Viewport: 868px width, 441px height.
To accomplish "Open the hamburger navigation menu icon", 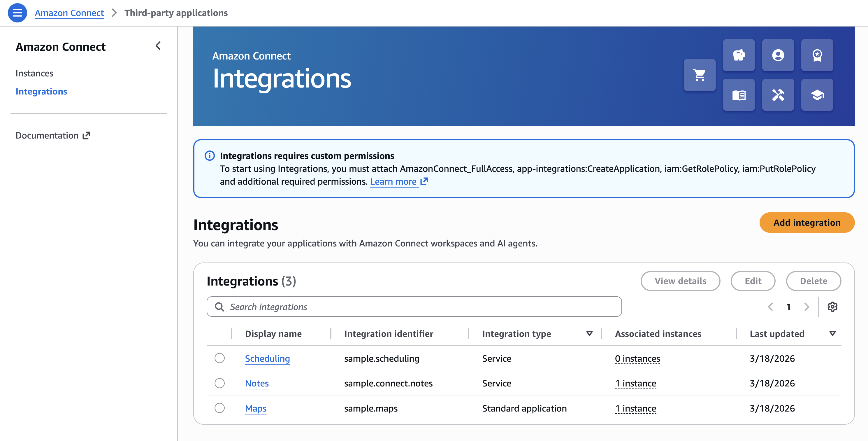I will [x=17, y=13].
